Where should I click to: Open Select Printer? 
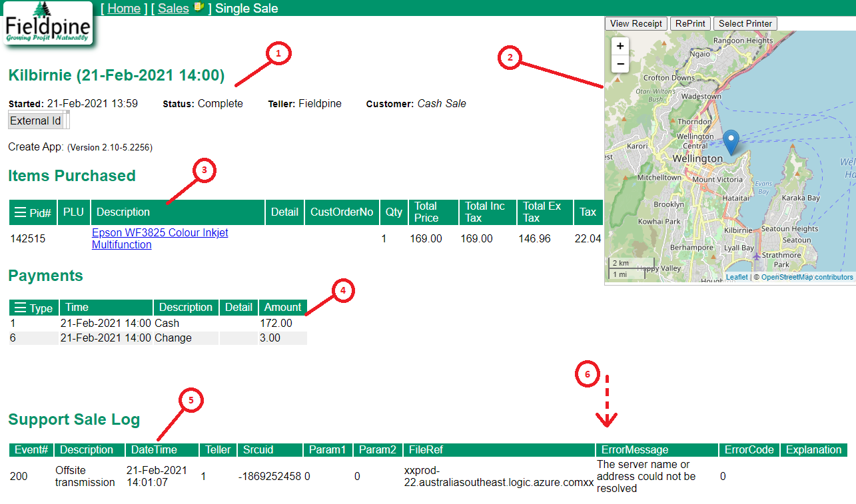click(x=745, y=23)
